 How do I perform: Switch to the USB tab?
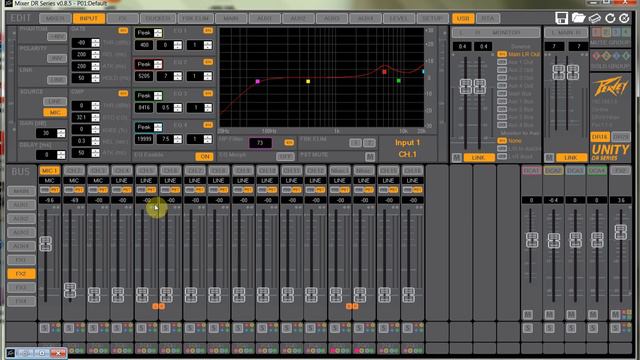(463, 18)
